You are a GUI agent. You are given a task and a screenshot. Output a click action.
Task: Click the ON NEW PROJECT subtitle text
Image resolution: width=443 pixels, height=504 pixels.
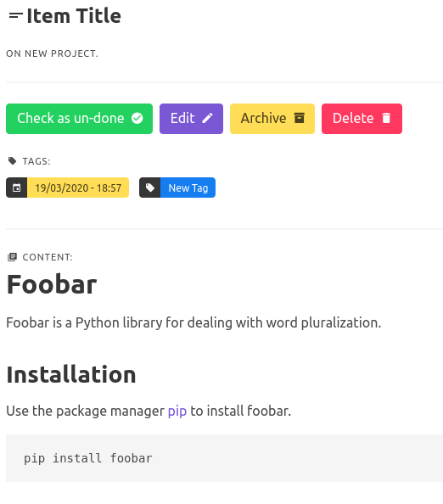(52, 53)
